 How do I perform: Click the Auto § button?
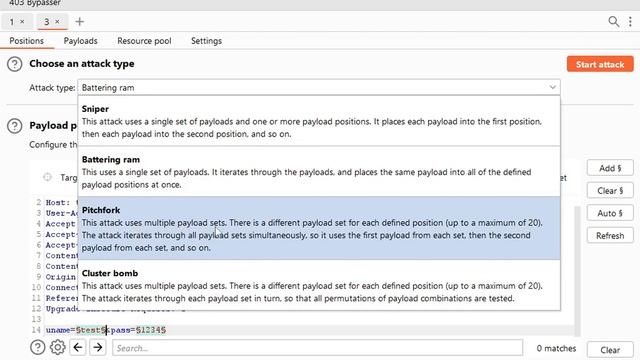click(x=610, y=213)
